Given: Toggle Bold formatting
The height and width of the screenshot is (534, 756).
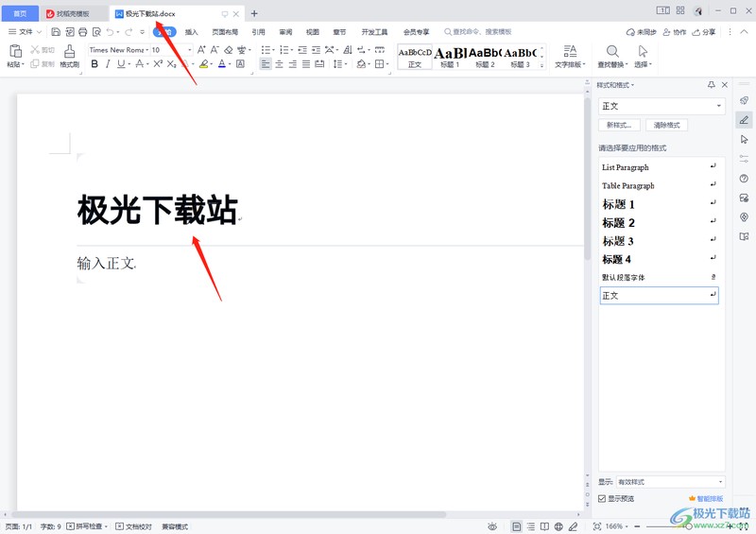Looking at the screenshot, I should point(94,63).
